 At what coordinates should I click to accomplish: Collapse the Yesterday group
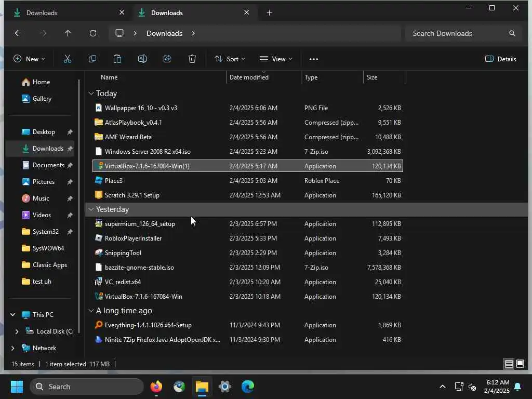[91, 209]
